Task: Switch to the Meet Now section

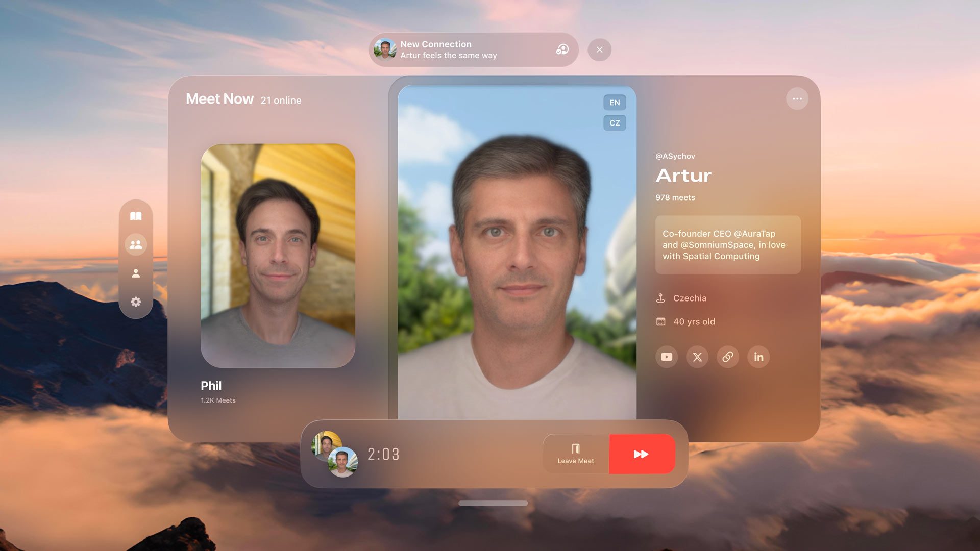Action: pos(219,99)
